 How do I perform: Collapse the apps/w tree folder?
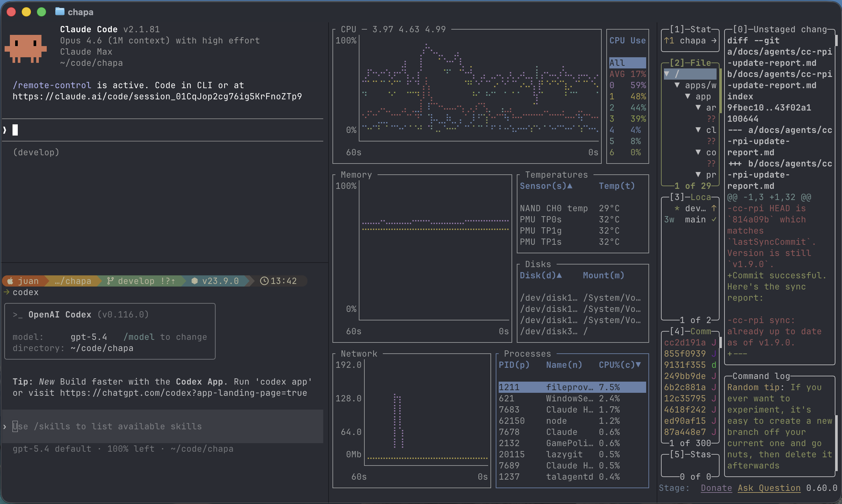tap(677, 85)
